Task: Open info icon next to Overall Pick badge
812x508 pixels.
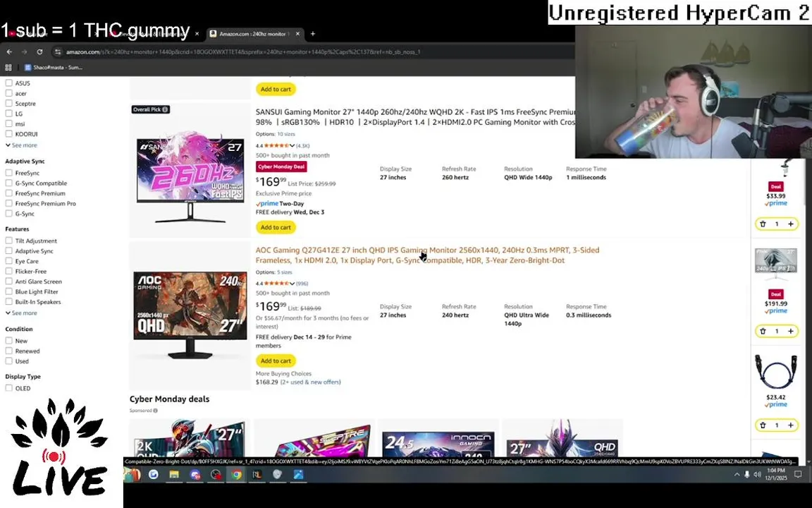Action: [x=165, y=109]
